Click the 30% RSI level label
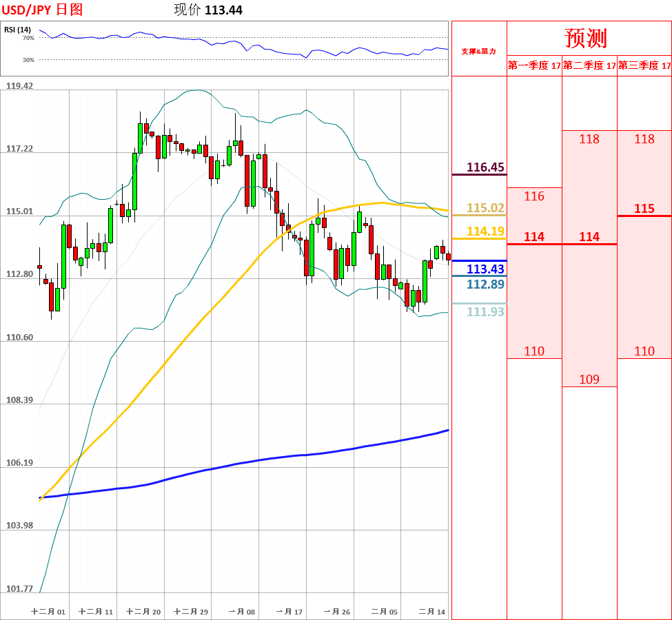 (28, 60)
